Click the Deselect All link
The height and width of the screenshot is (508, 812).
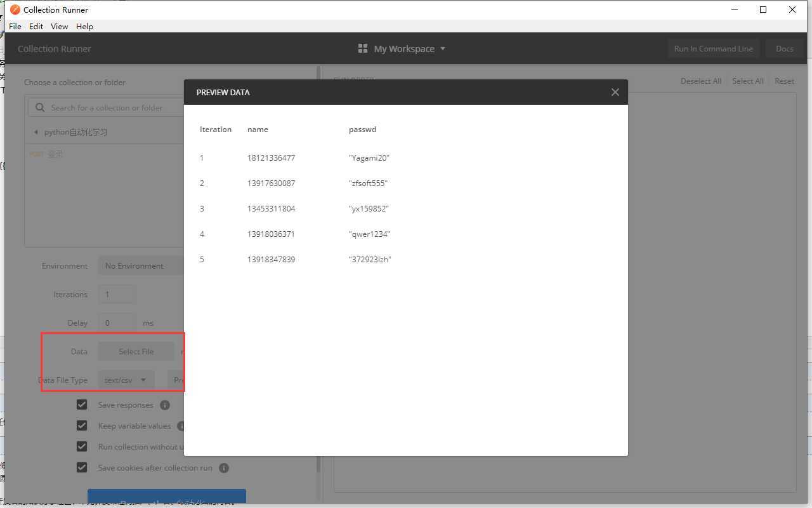(701, 81)
